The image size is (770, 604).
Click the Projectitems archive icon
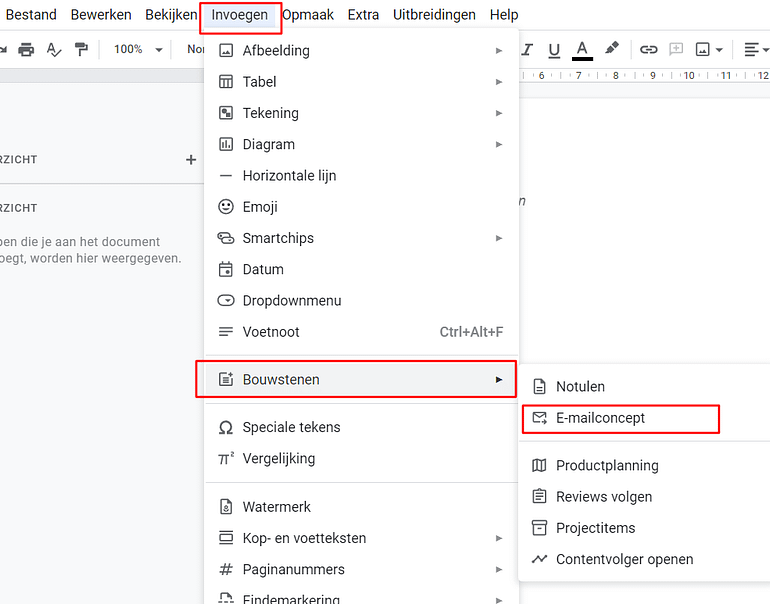tap(539, 528)
